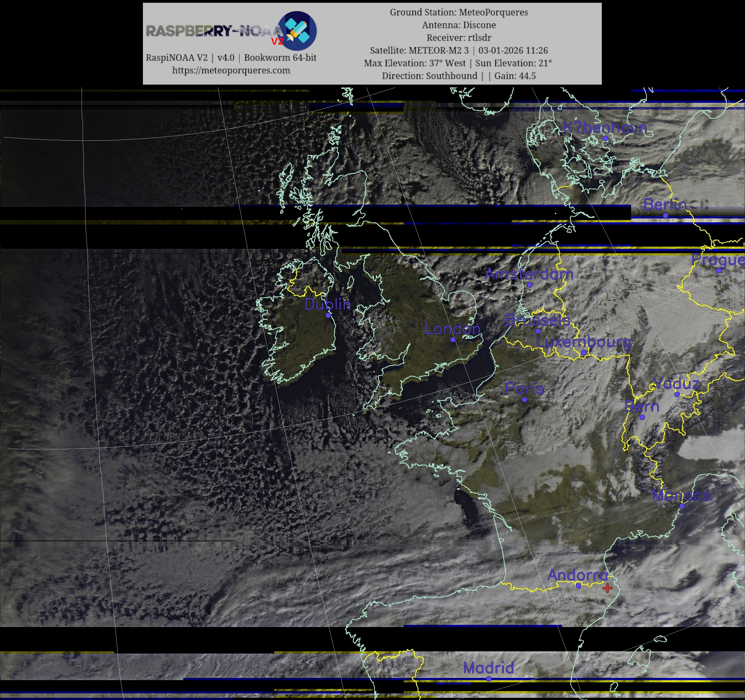Click the Vaduz map label
745x700 pixels.
tap(676, 384)
